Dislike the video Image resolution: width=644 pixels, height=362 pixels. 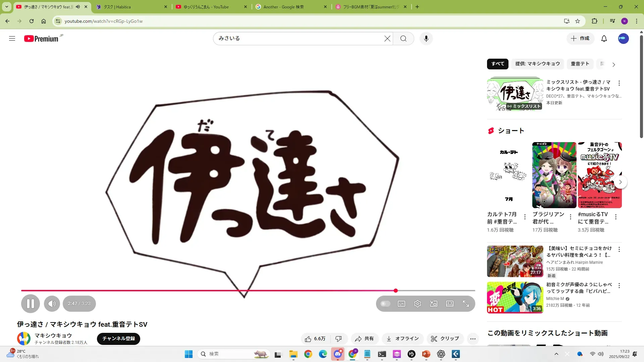point(338,339)
